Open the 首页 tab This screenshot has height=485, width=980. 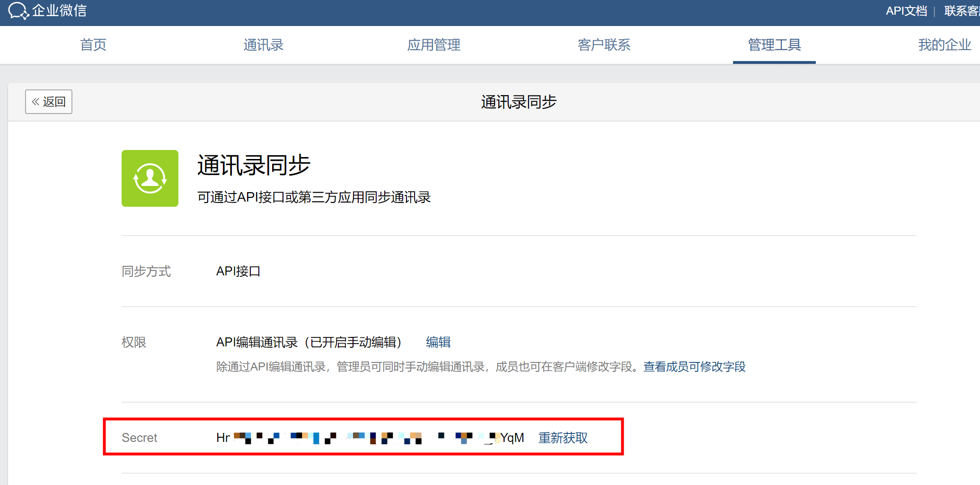[93, 45]
